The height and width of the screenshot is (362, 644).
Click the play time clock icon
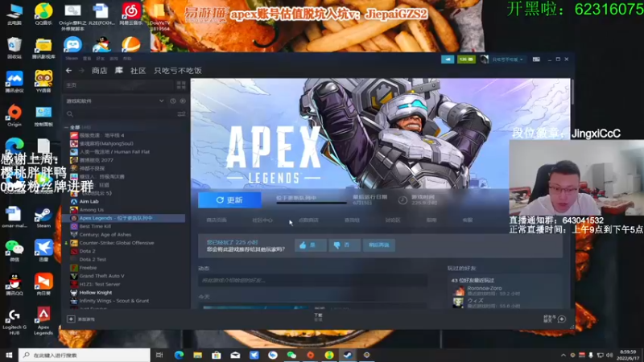tap(402, 200)
